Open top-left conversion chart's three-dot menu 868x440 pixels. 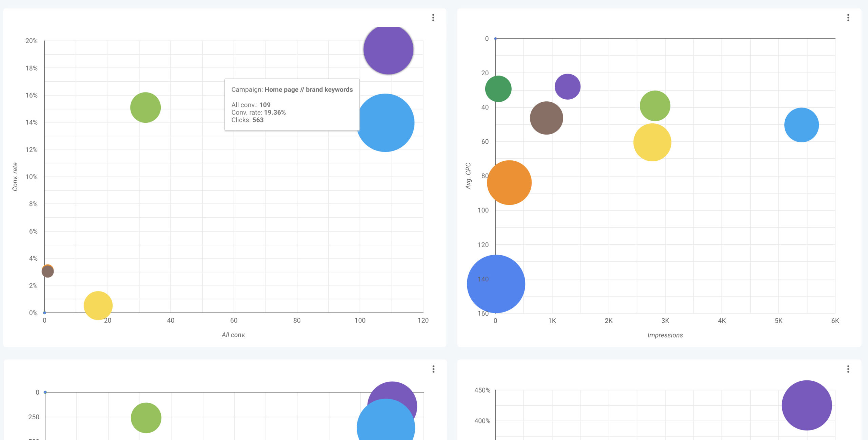click(433, 18)
